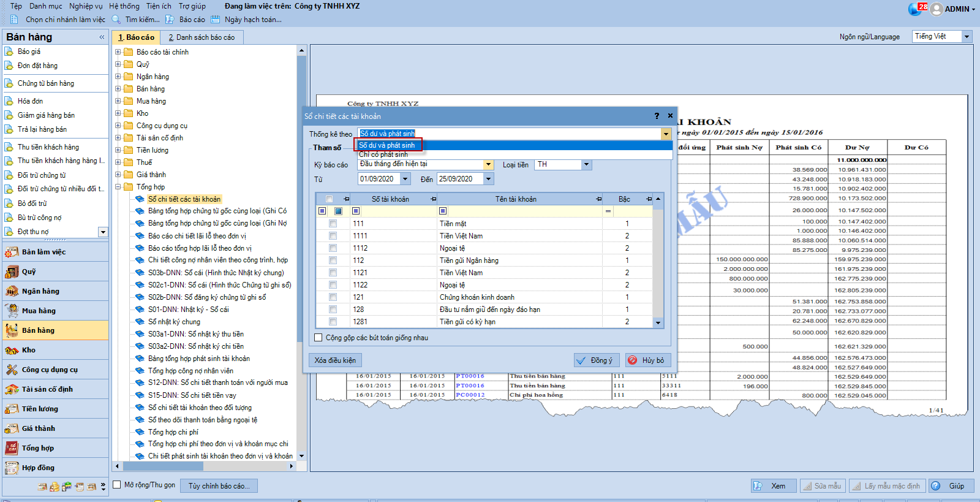Open the Quỹ module in sidebar
The image size is (980, 502).
coord(55,272)
